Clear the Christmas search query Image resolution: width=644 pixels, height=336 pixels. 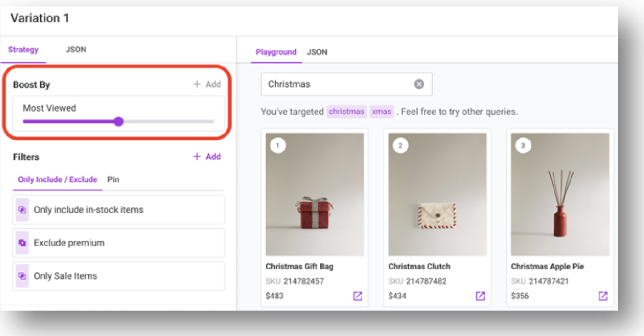(x=419, y=84)
